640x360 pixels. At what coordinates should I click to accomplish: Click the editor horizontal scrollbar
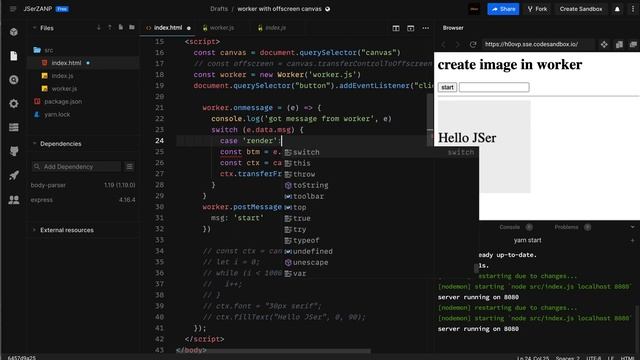[273, 351]
